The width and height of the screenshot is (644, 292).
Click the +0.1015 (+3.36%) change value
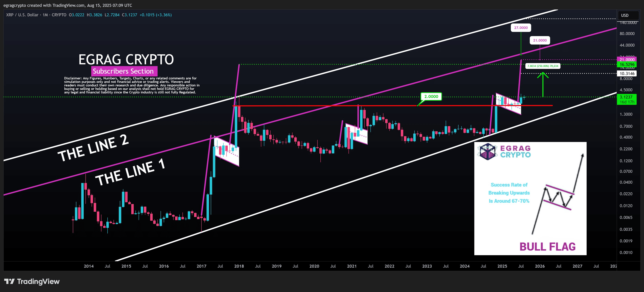point(155,15)
